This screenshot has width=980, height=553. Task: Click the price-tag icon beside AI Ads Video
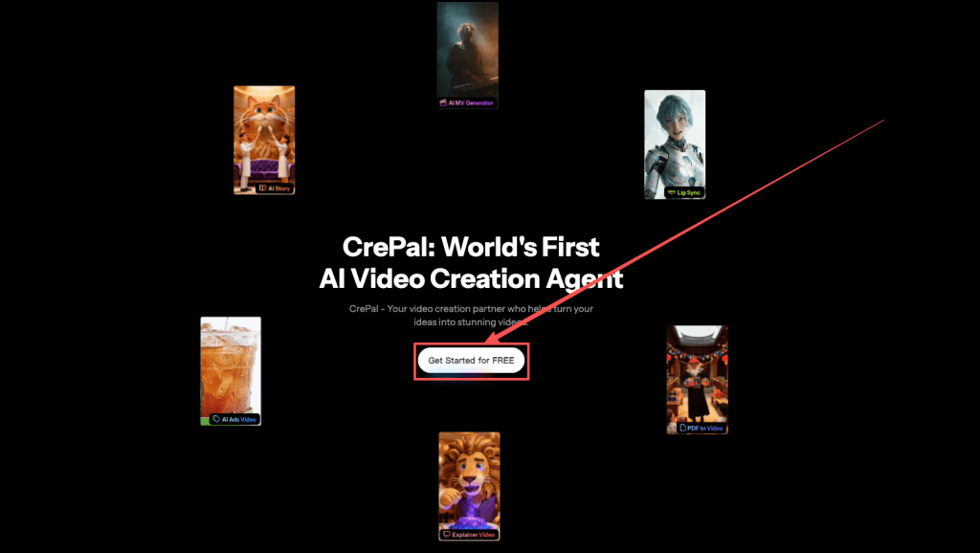coord(216,419)
